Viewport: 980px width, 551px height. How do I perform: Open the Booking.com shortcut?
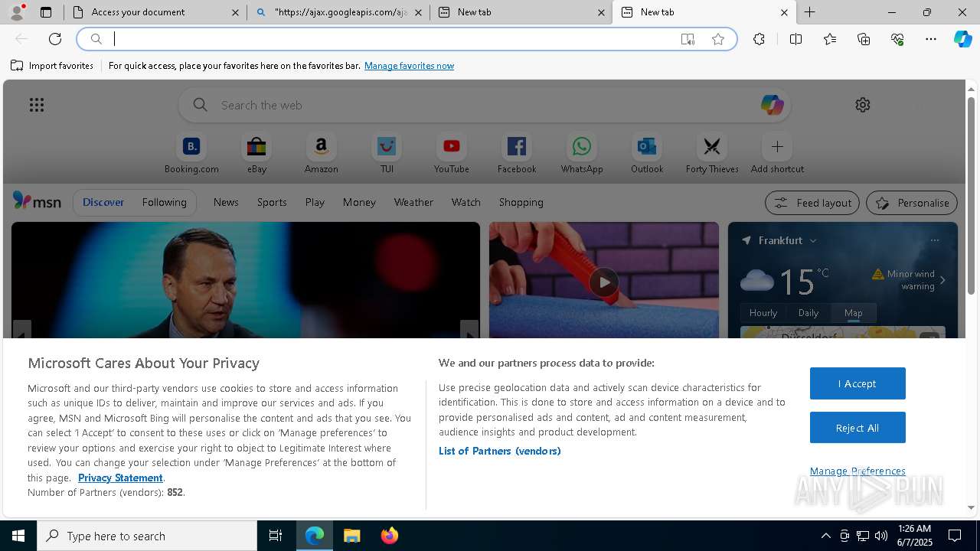tap(191, 154)
